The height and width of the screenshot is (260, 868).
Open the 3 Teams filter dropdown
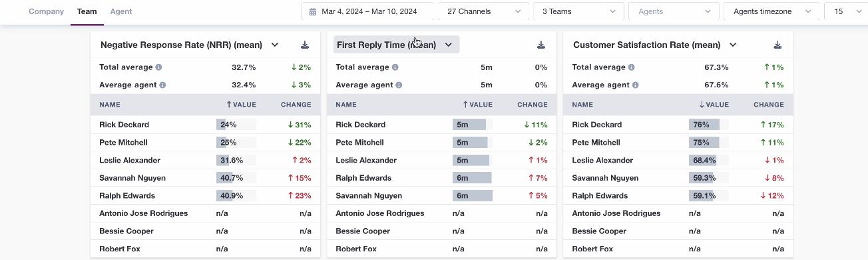[x=578, y=11]
